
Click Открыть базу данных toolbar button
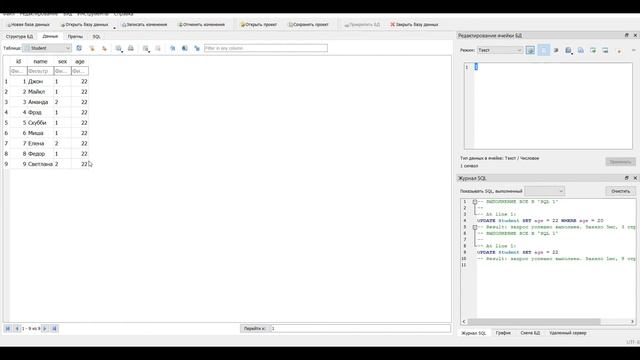84,24
